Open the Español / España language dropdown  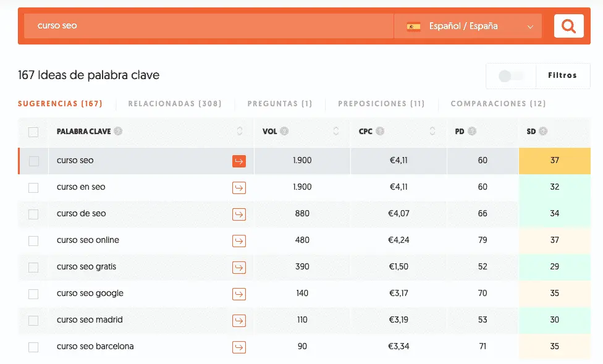point(468,27)
